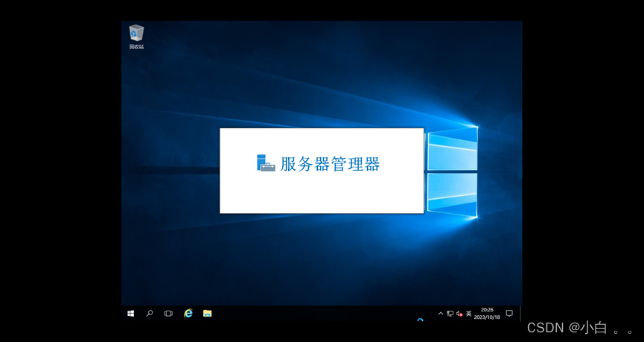
Task: Show hidden system tray icons
Action: pos(441,314)
